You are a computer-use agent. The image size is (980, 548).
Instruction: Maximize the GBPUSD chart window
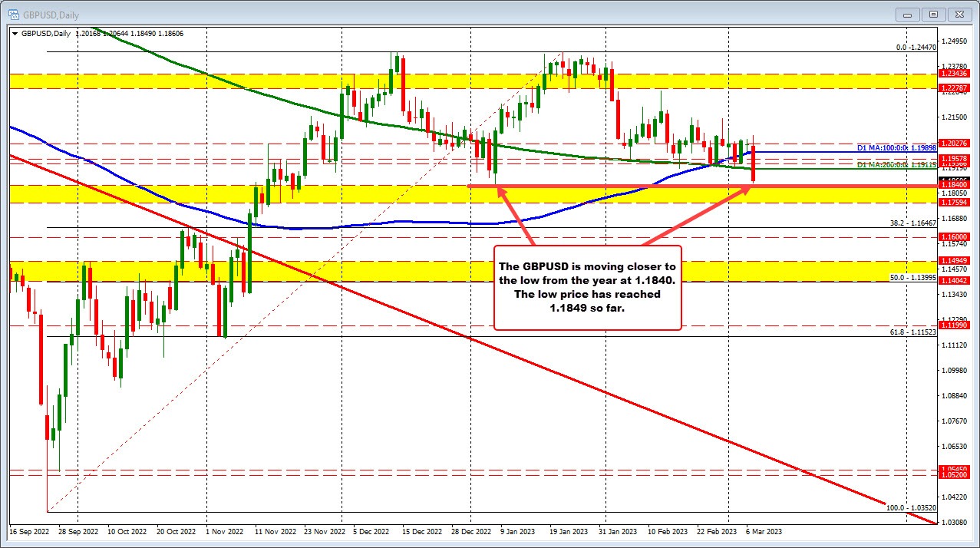(933, 14)
